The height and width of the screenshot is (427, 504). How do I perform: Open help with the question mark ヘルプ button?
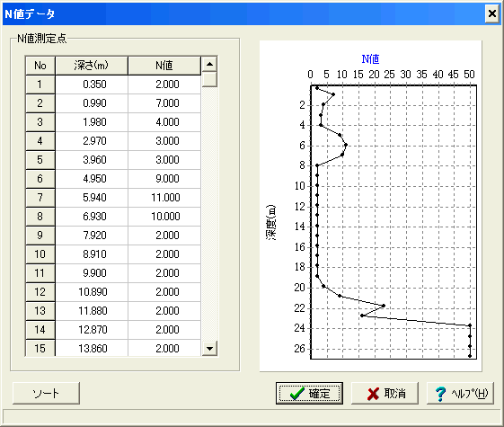point(460,393)
